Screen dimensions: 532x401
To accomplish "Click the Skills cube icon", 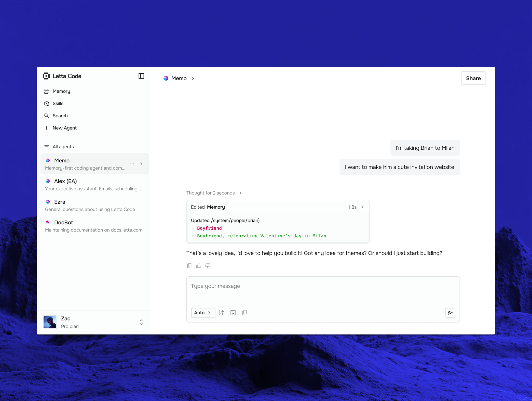I will (x=47, y=103).
